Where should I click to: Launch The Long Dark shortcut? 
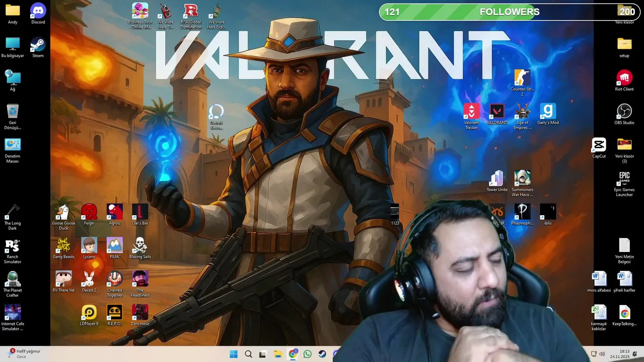click(x=13, y=217)
